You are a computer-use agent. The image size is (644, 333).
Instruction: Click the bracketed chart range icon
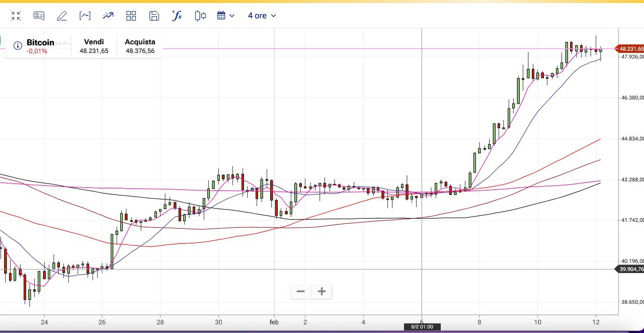pyautogui.click(x=85, y=16)
